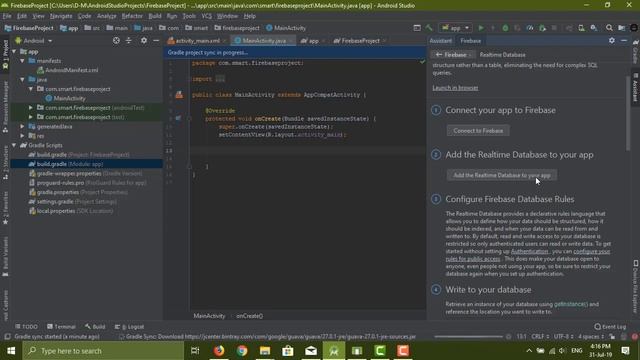Open Project panel gear settings
The width and height of the screenshot is (640, 360).
[144, 40]
